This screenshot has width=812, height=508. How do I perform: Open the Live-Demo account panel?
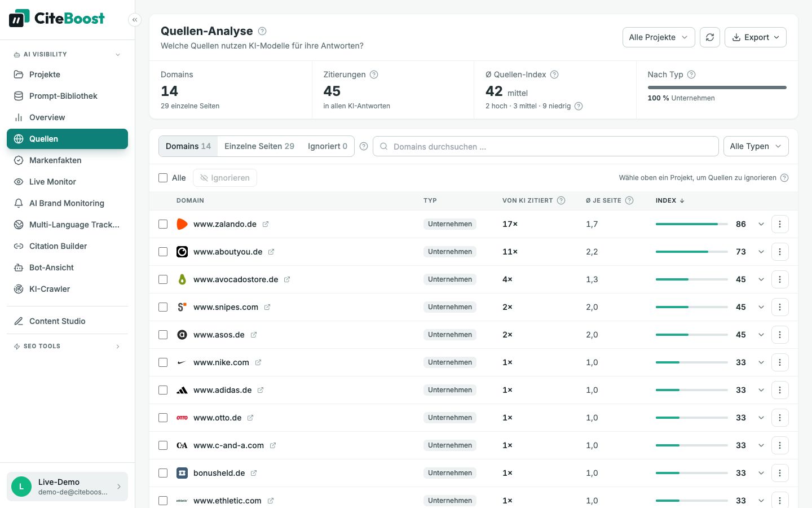tap(67, 487)
